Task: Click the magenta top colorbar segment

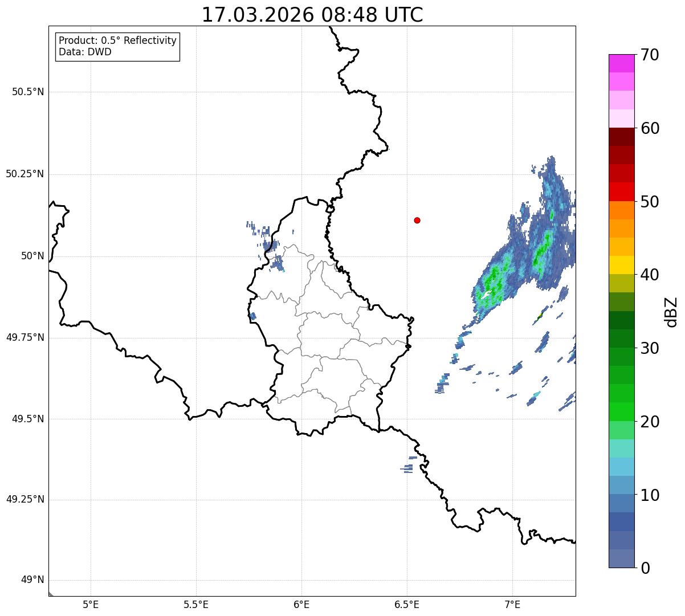Action: pyautogui.click(x=621, y=63)
